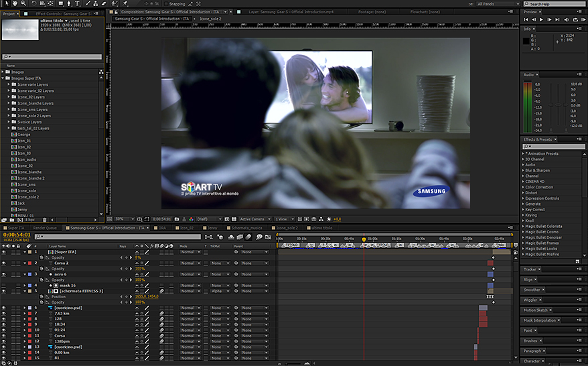Toggle the Motion Blur timeline switch
This screenshot has width=588, height=366.
248,237
